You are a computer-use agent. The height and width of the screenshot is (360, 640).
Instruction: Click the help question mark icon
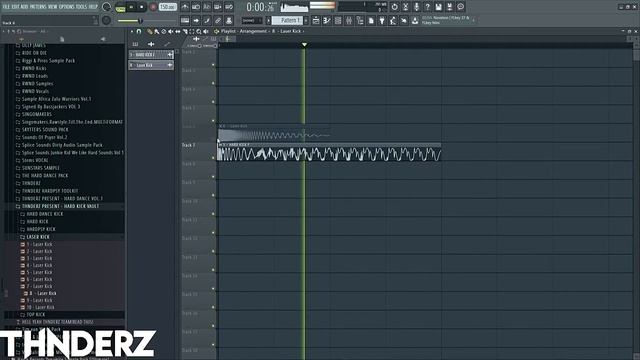point(427,7)
